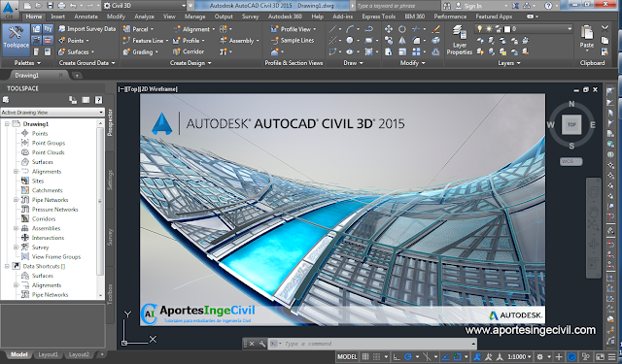Click the Cut scissors icon in Clipboard panel
The width and height of the screenshot is (622, 364).
[605, 28]
